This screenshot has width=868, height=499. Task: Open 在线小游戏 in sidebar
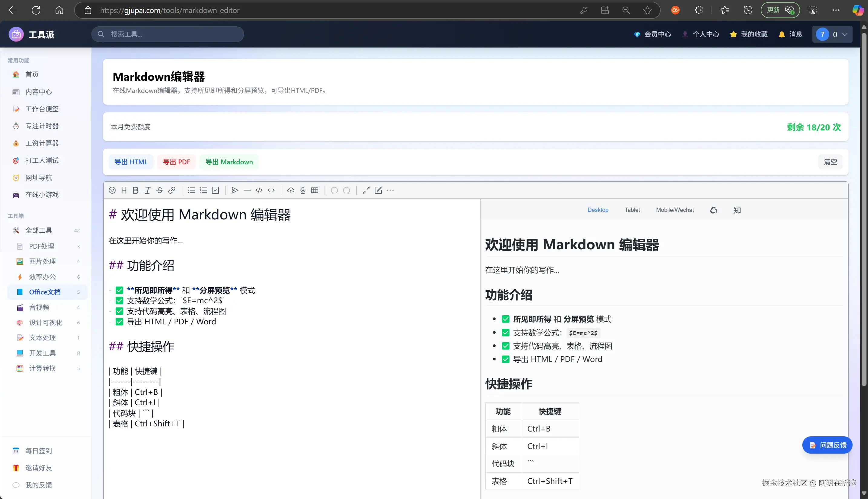[46, 195]
